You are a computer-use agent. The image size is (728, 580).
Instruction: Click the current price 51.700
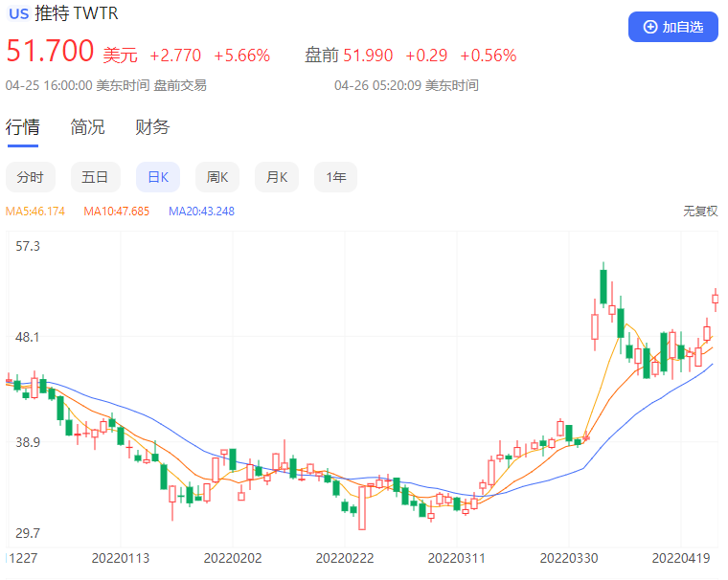[x=50, y=51]
